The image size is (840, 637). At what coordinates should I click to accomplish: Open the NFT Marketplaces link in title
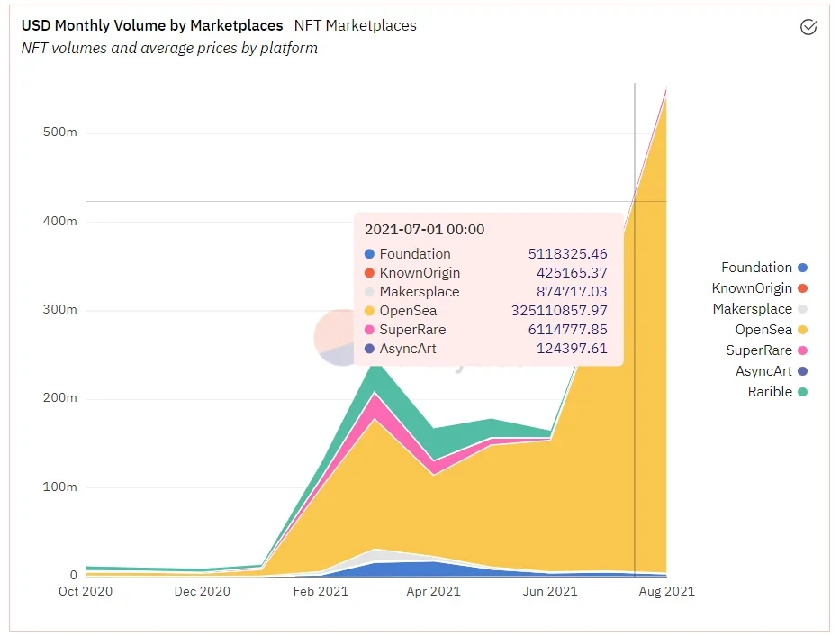355,25
